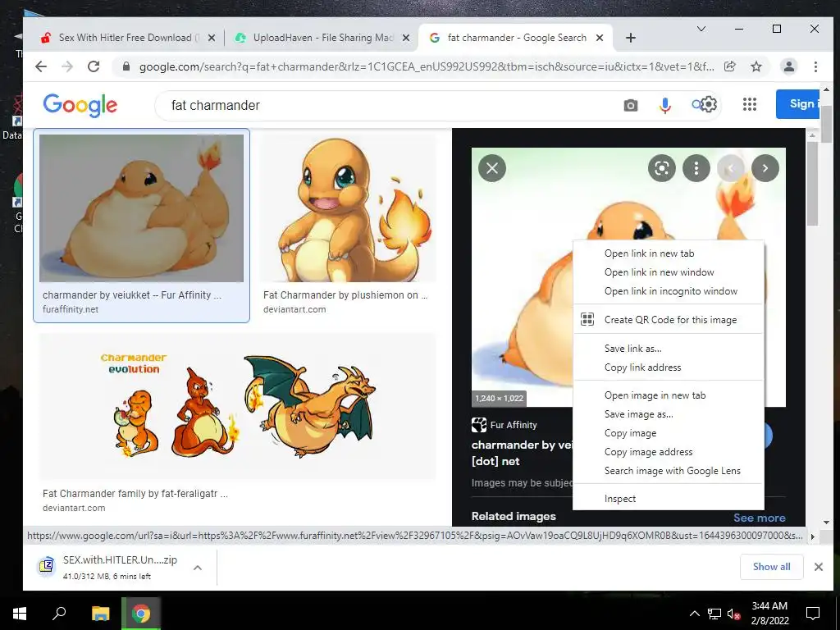Select Create QR Code for this image
The image size is (840, 630).
(668, 320)
